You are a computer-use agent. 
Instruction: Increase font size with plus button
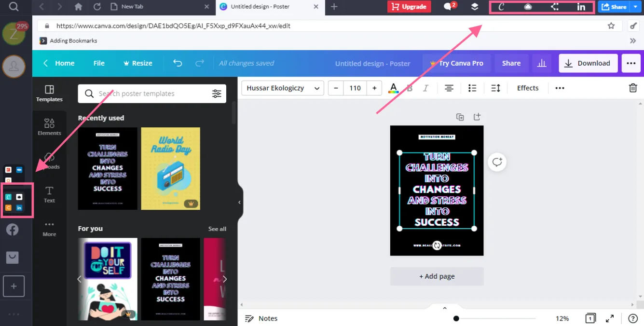click(x=374, y=88)
